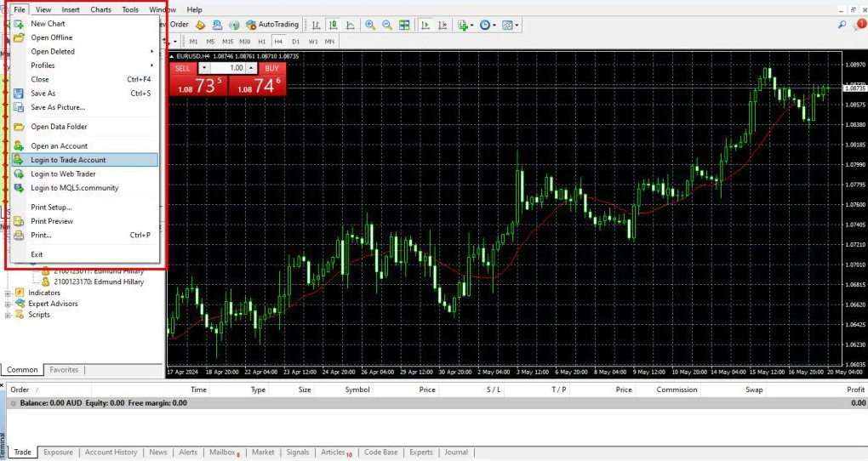Switch chart to candlesticks style
868x461 pixels.
coord(334,25)
